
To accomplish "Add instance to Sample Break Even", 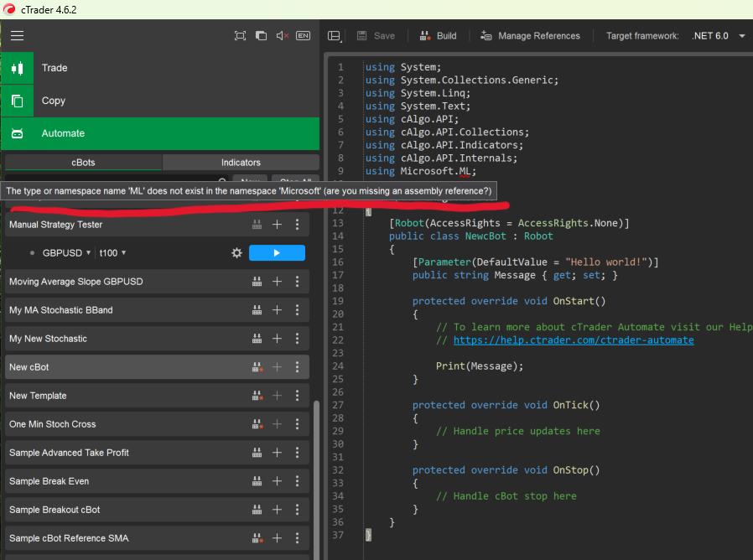I will [x=277, y=481].
